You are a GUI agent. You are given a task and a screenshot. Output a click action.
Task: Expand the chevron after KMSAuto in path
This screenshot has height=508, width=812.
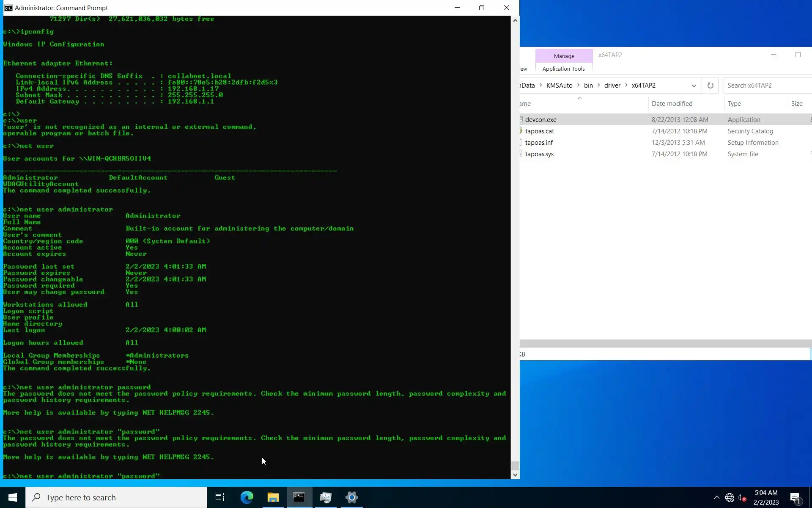tap(578, 85)
